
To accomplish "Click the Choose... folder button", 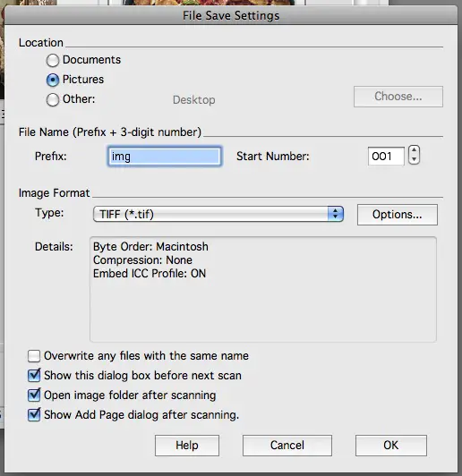I will tap(398, 97).
